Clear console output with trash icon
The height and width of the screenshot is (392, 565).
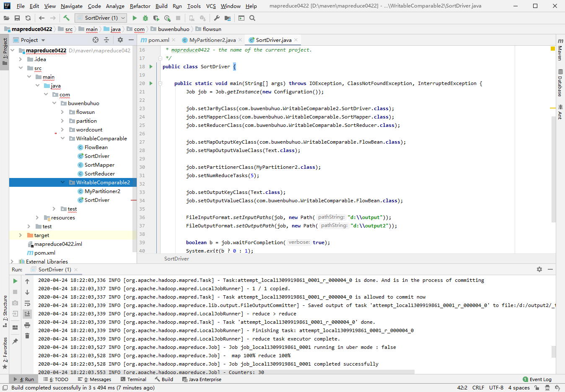point(27,336)
